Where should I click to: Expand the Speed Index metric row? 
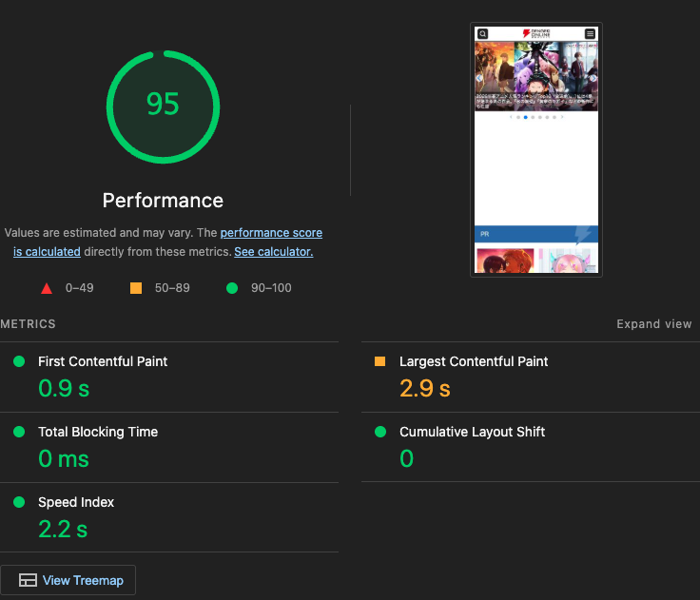[76, 502]
